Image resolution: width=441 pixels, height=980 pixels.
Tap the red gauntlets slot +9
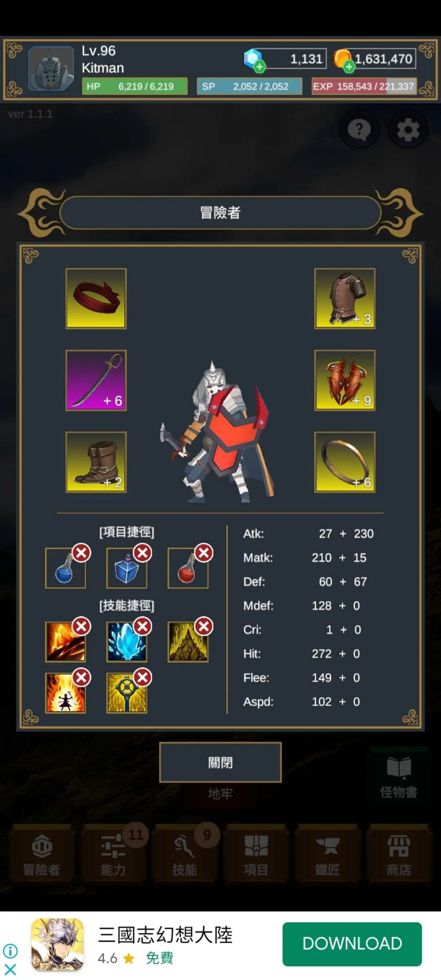click(345, 380)
